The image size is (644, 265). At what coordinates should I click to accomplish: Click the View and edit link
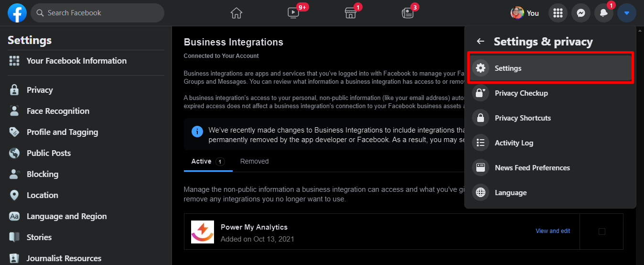point(553,231)
